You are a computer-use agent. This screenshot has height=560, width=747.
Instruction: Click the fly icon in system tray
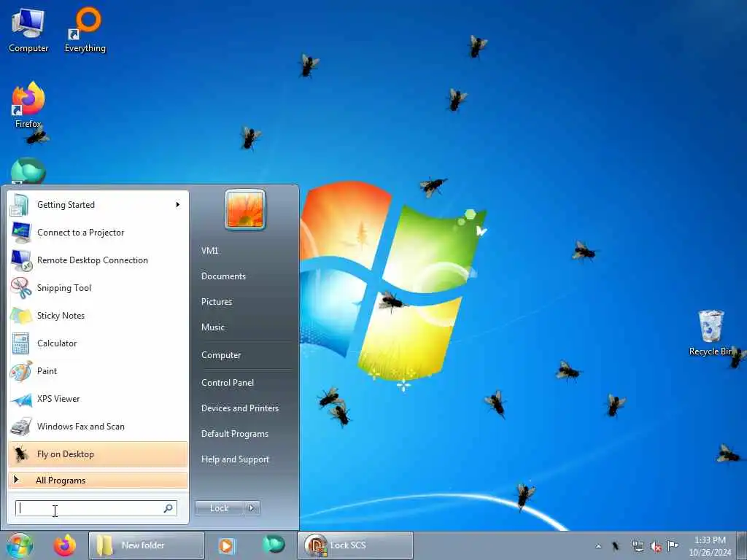tap(616, 546)
